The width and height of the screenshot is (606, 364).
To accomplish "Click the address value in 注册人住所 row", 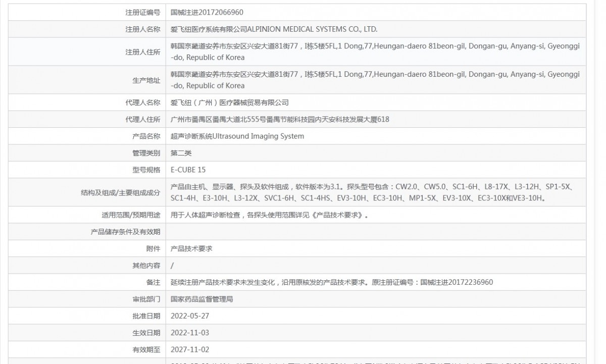I will coord(375,51).
